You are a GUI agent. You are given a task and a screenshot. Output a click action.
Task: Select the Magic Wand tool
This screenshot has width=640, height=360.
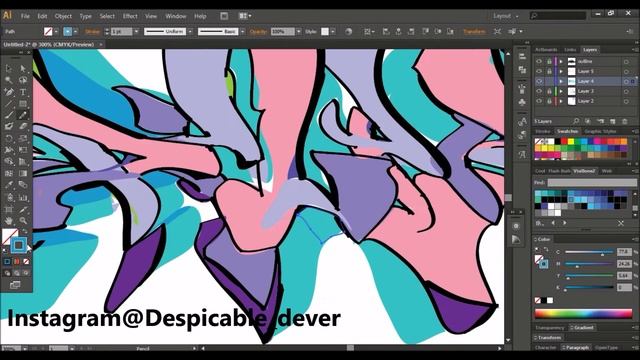(9, 80)
